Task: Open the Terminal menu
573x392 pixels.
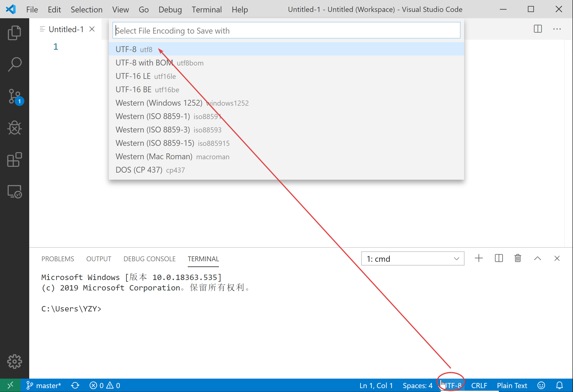Action: [207, 9]
